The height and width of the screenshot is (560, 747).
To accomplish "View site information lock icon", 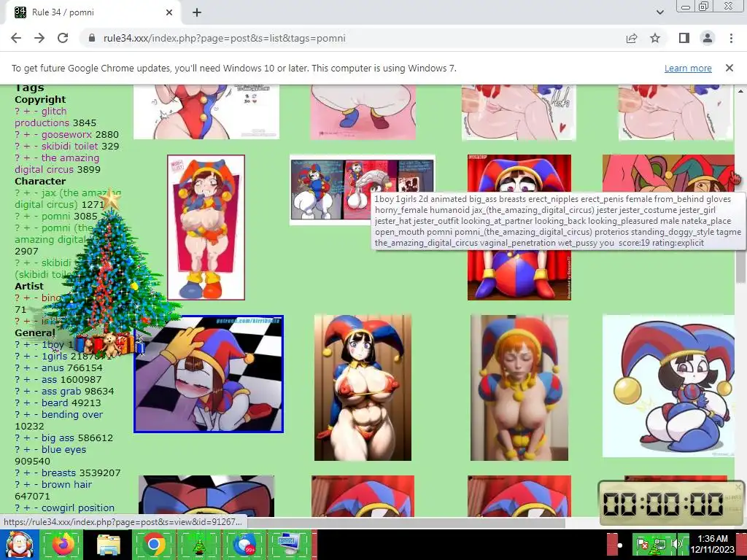I will pos(92,38).
